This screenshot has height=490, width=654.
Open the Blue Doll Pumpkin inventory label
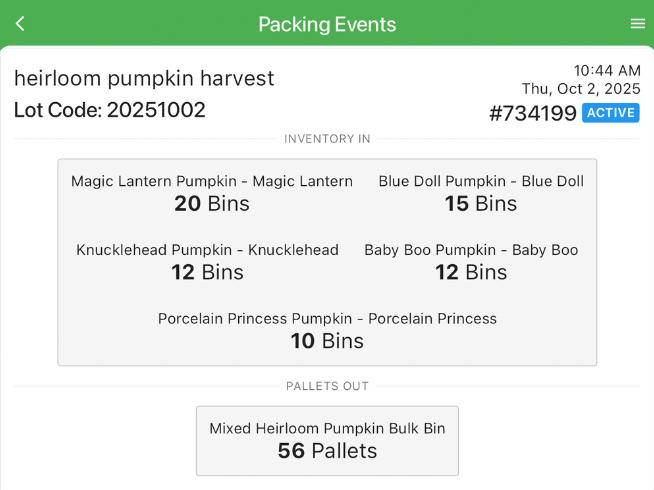(x=481, y=181)
